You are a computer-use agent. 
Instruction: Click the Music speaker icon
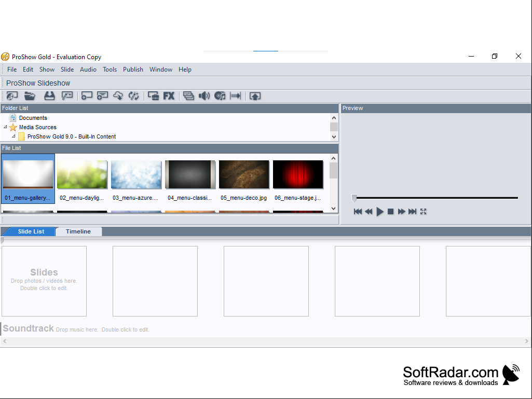tap(204, 96)
